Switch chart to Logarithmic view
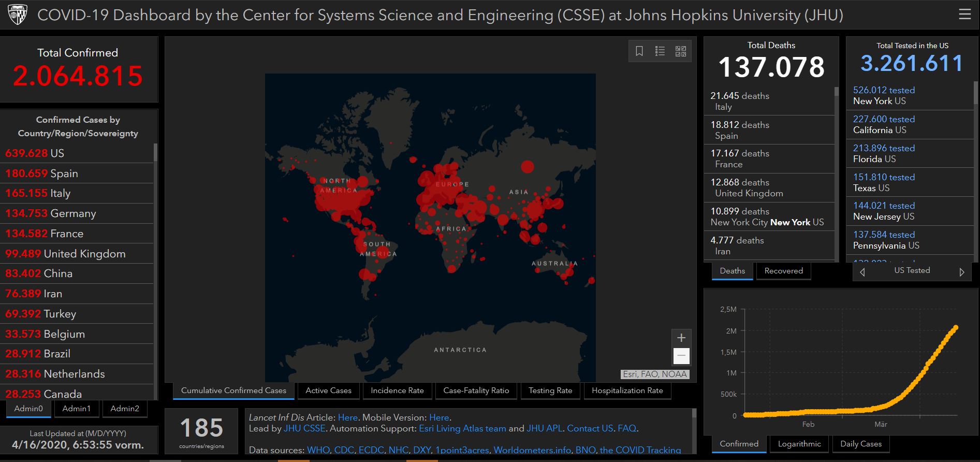980x462 pixels. pyautogui.click(x=799, y=444)
